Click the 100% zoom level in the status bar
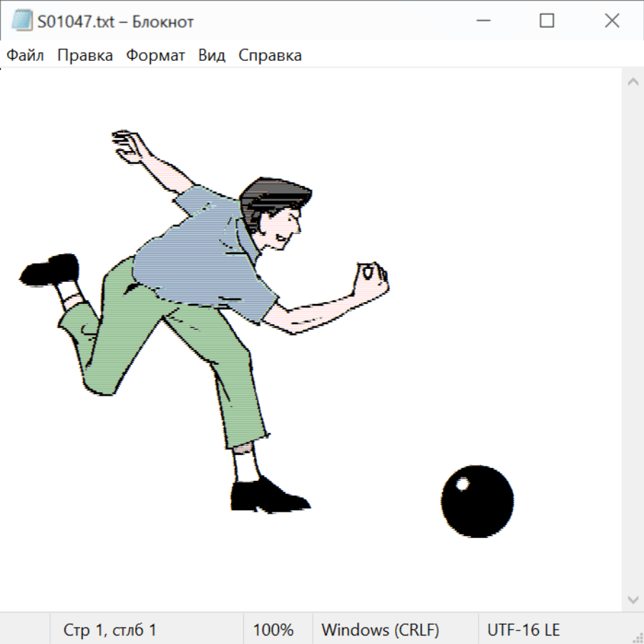Image resolution: width=644 pixels, height=644 pixels. pos(273,630)
